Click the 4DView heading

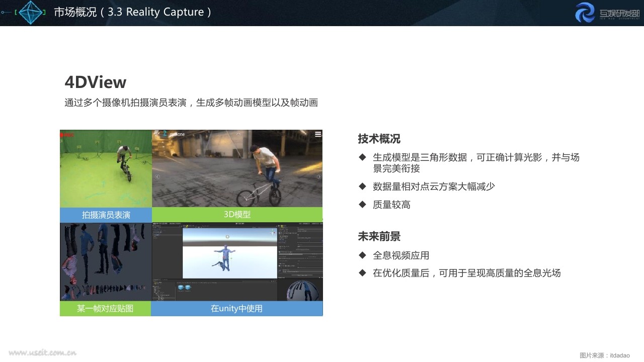coord(96,82)
